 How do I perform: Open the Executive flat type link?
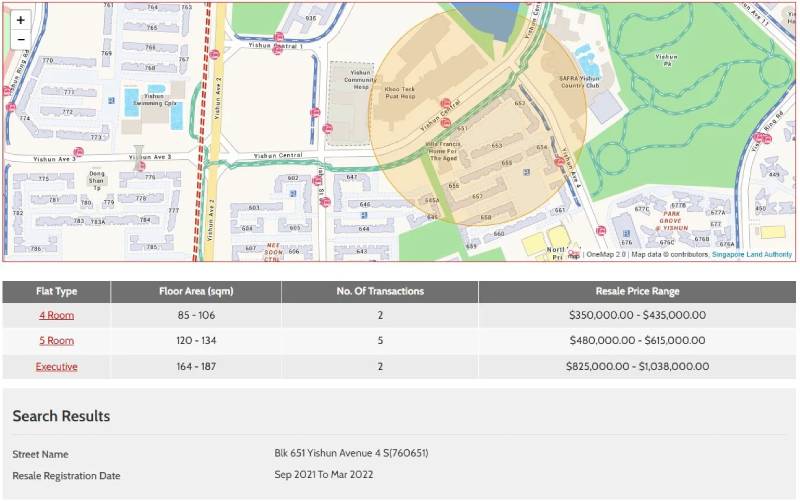tap(56, 366)
